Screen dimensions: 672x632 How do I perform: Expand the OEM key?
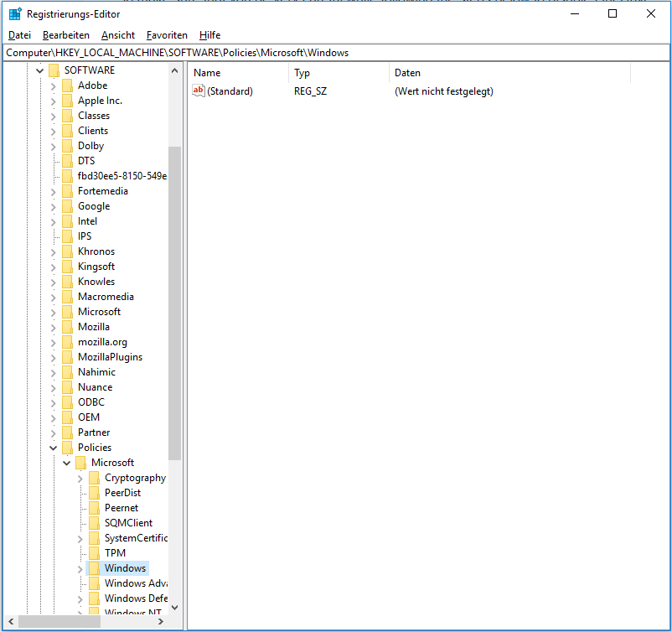53,418
